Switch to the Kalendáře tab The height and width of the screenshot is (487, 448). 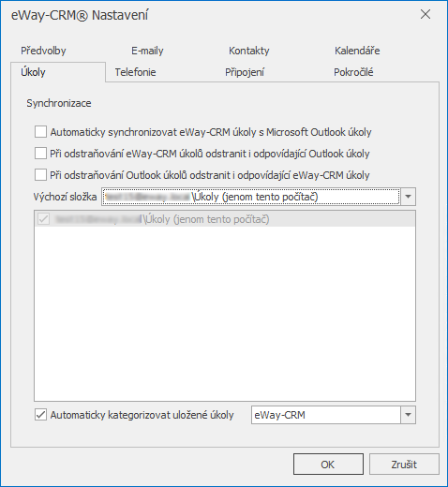click(x=357, y=51)
